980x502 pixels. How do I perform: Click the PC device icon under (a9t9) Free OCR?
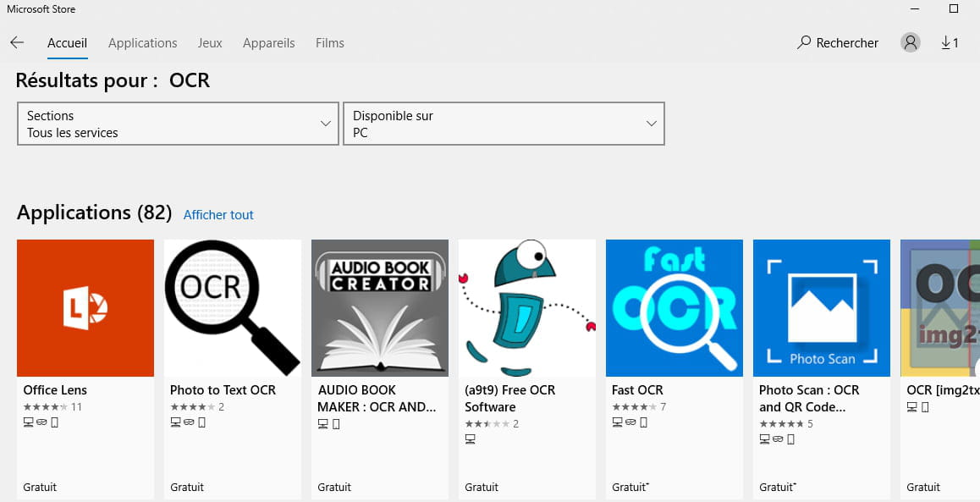(470, 439)
